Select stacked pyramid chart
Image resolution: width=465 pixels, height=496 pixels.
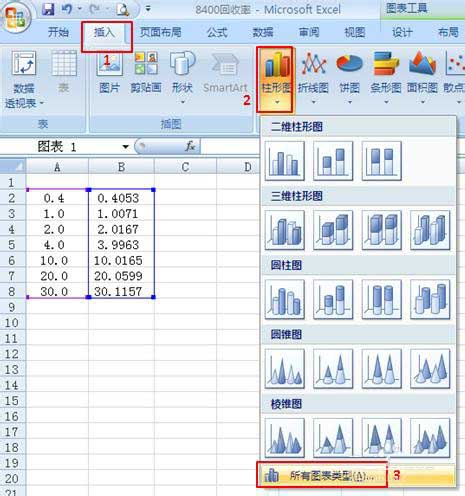333,438
